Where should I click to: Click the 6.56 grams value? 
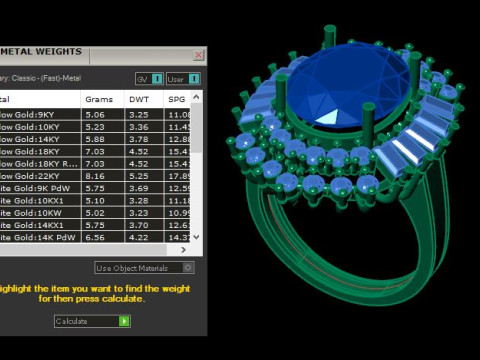pyautogui.click(x=95, y=237)
